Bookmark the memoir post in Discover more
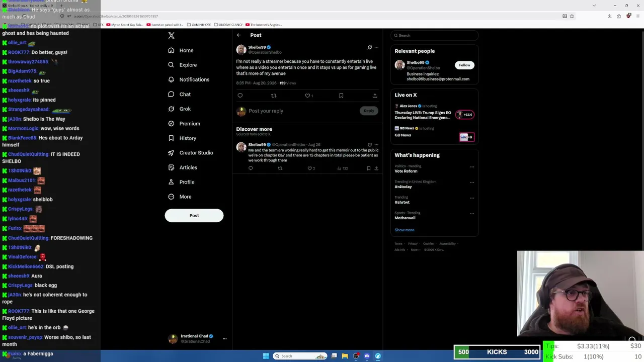Image resolution: width=644 pixels, height=362 pixels. [x=368, y=168]
